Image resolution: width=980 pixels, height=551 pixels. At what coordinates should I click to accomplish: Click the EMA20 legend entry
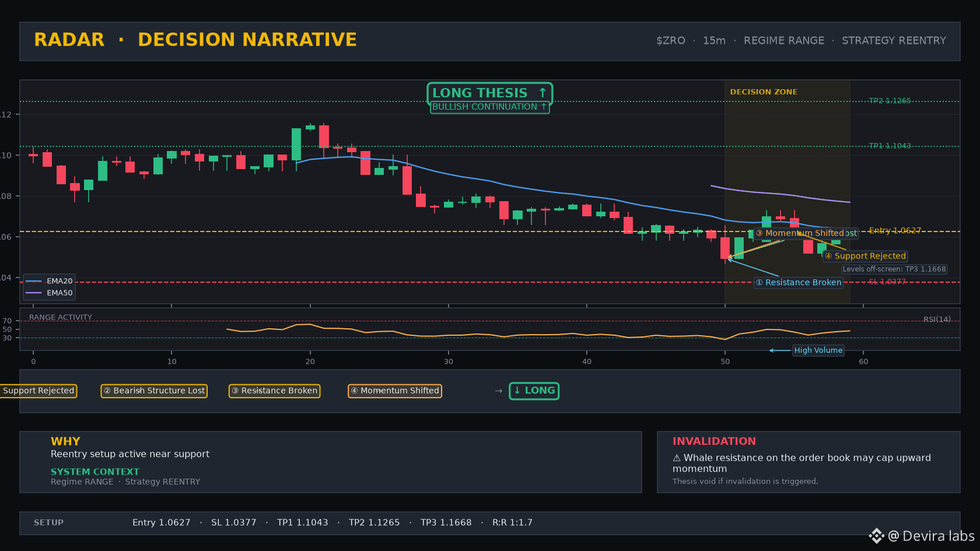click(50, 281)
